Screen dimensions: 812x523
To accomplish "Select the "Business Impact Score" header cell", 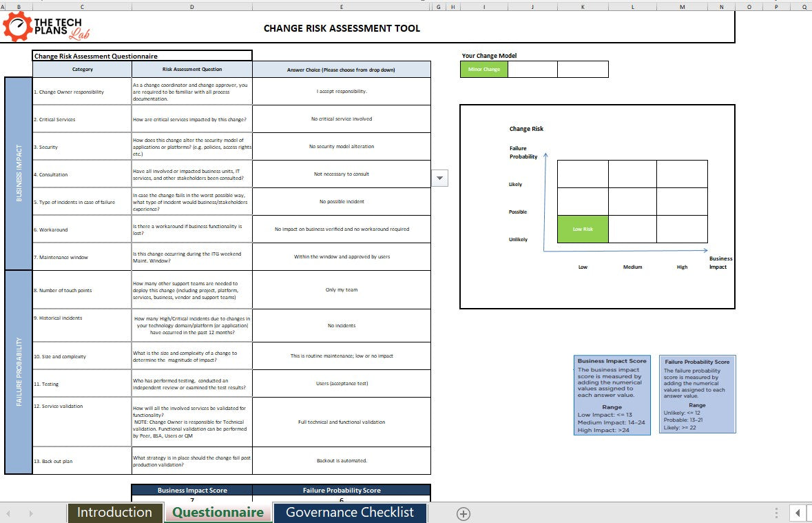I will (x=191, y=490).
